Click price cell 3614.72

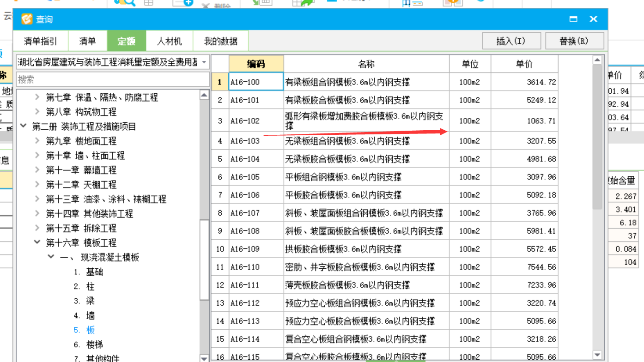524,82
